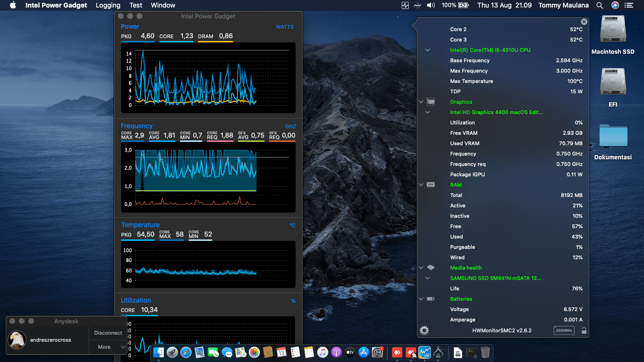
Task: Click the lock icon in HWMonitor
Action: (x=584, y=330)
